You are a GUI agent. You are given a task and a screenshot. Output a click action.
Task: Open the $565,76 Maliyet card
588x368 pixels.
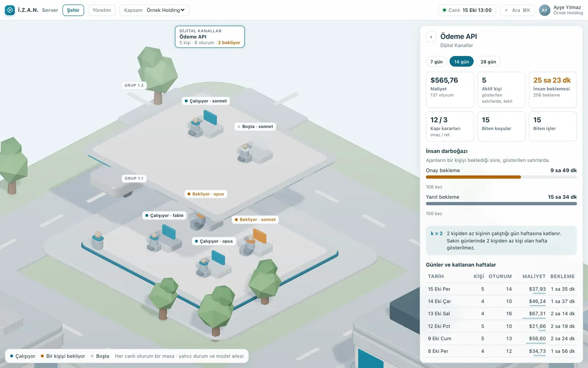point(450,90)
